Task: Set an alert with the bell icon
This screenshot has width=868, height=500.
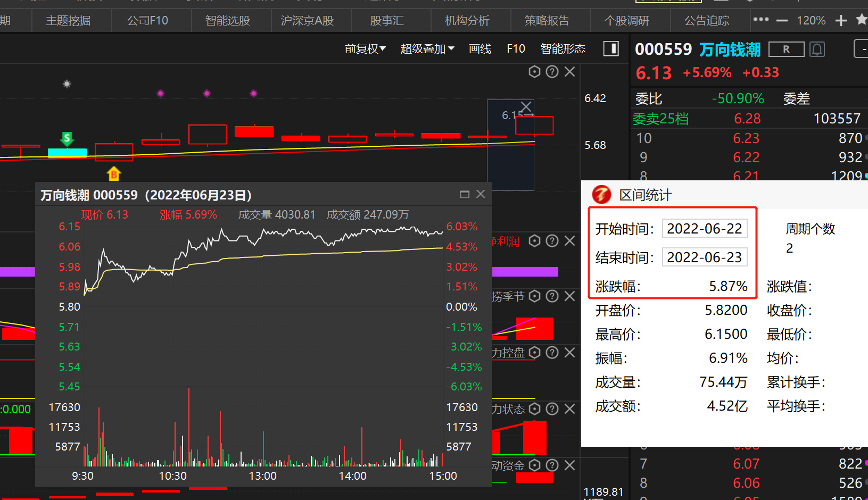Action: click(817, 49)
